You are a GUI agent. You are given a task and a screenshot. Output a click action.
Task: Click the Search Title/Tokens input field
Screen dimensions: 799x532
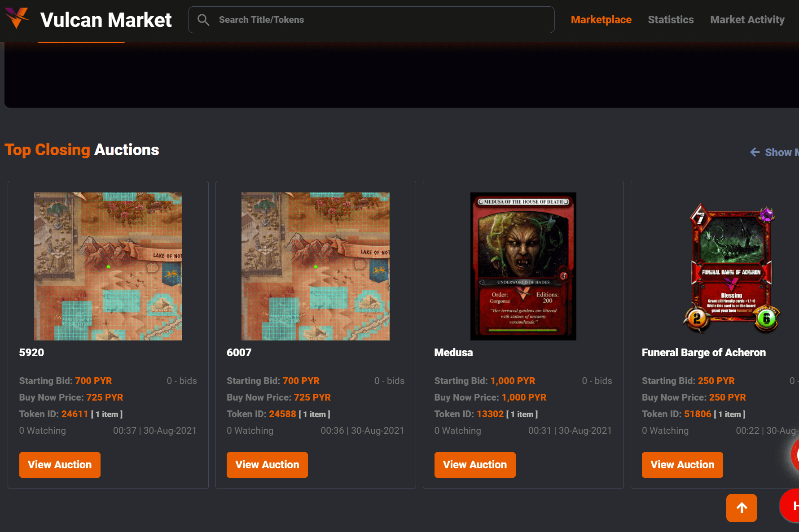coord(372,19)
